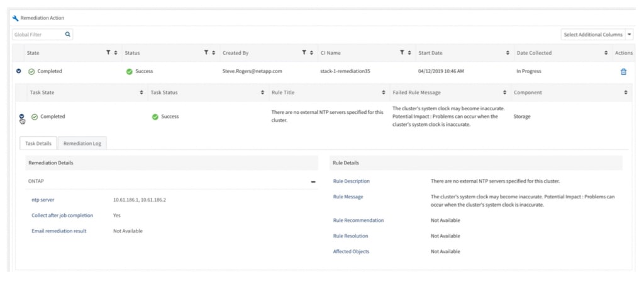Viewport: 644px width, 286px height.
Task: Sort by Start Date column arrows
Action: (508, 53)
